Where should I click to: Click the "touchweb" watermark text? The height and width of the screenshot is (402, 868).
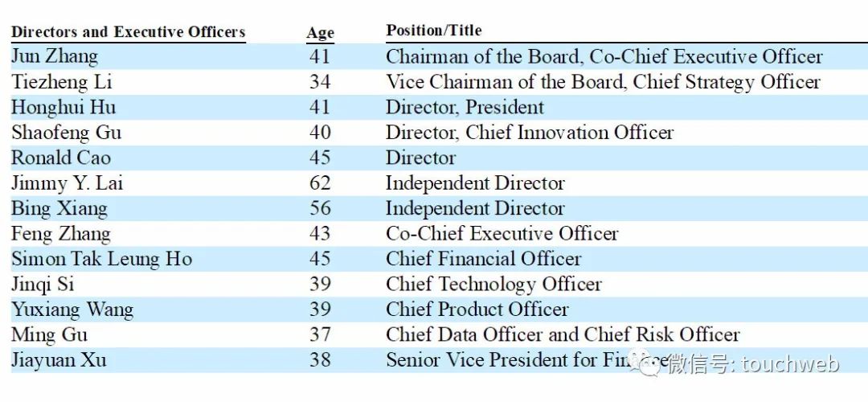pyautogui.click(x=791, y=364)
